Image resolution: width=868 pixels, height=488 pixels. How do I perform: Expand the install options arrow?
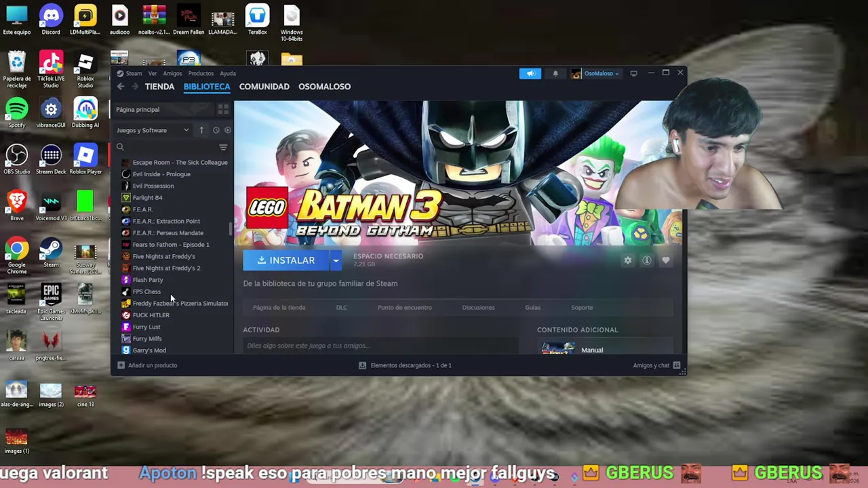[336, 260]
